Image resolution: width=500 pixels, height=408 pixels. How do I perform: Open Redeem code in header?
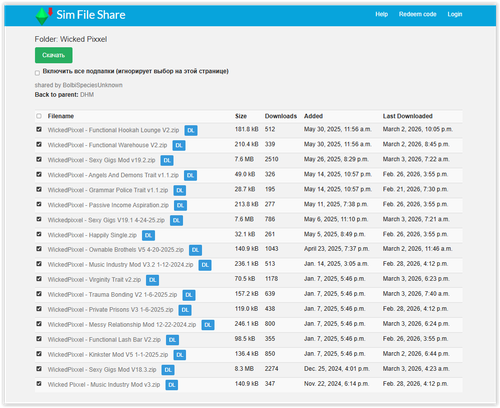[417, 14]
